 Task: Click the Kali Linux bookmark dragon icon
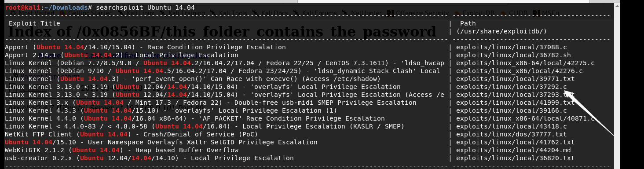click(121, 13)
